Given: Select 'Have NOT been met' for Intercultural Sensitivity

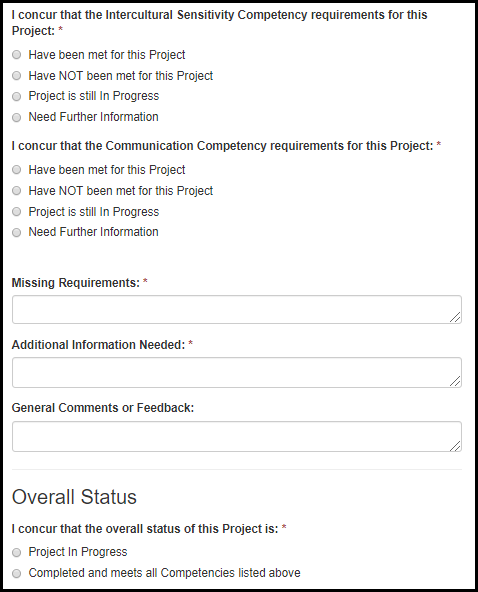Looking at the screenshot, I should pos(16,76).
